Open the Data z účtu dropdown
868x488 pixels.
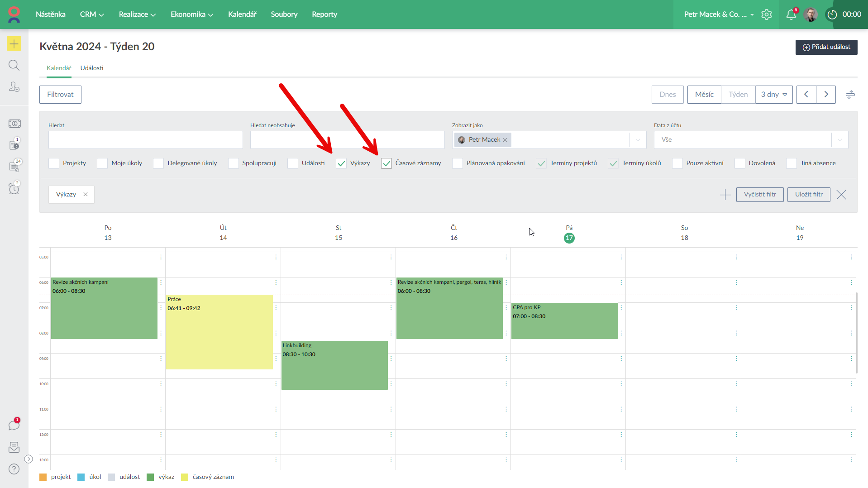pos(750,140)
